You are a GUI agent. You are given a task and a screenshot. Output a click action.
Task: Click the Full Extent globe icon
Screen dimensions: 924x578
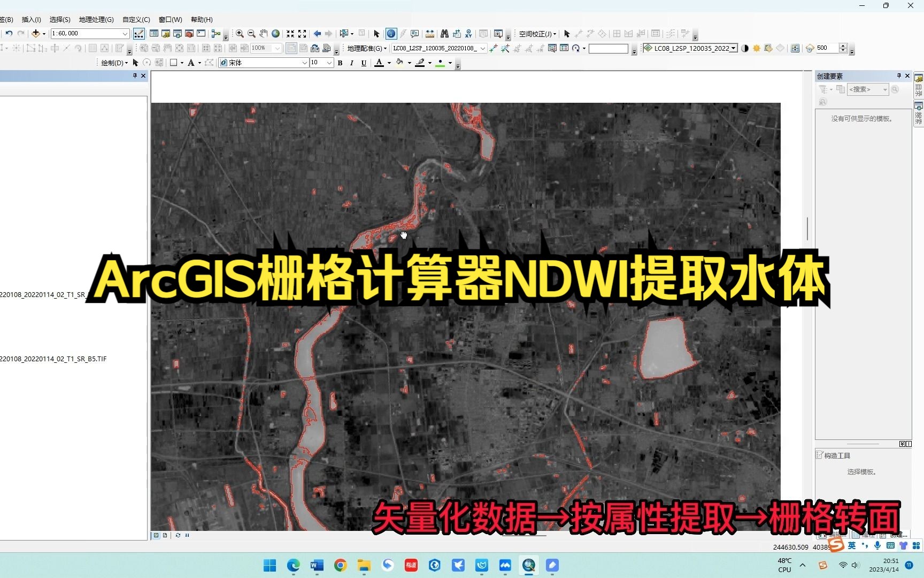(x=276, y=34)
